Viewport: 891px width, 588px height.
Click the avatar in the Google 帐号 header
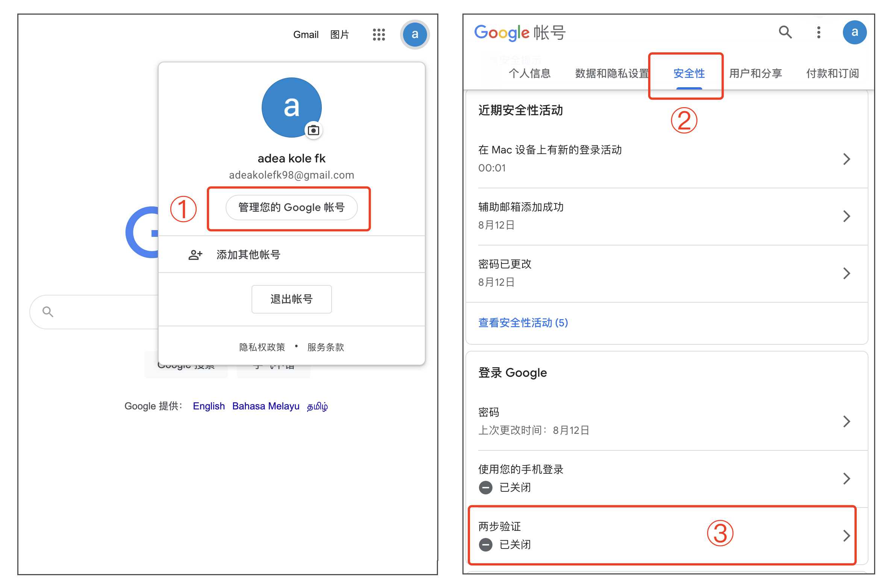[x=855, y=32]
